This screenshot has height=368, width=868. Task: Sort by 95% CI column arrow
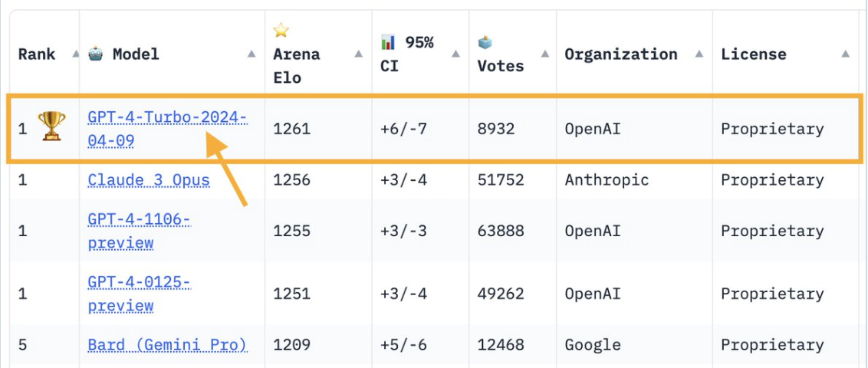click(455, 54)
